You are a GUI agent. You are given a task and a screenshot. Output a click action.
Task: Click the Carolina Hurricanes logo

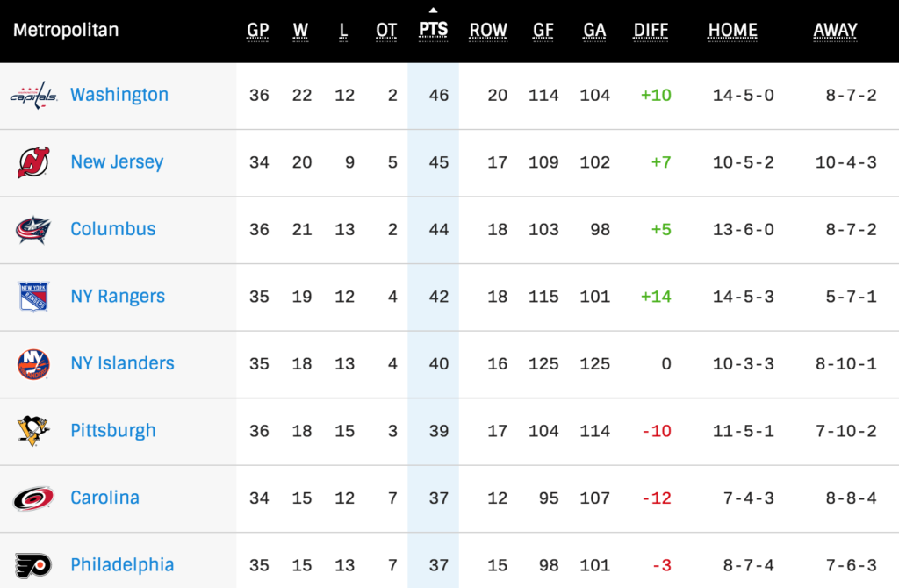click(x=33, y=498)
